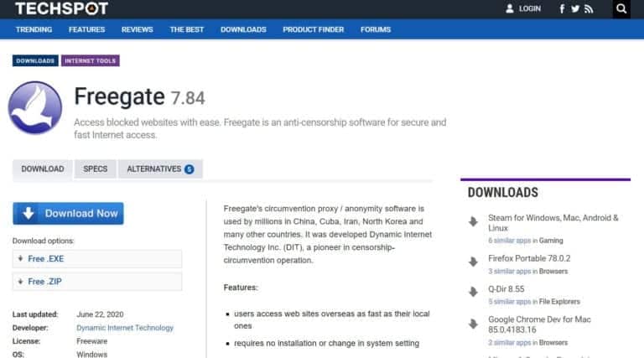Expand the Free .ZIP download option
The height and width of the screenshot is (358, 644).
[96, 282]
